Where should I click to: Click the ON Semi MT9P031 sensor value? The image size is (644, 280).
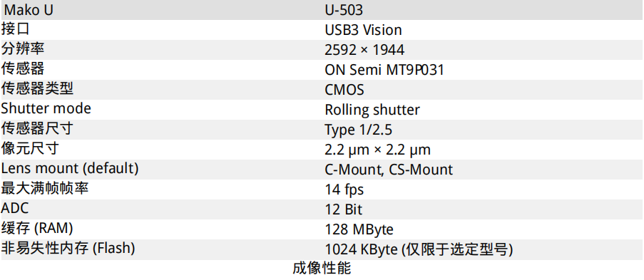tap(384, 70)
